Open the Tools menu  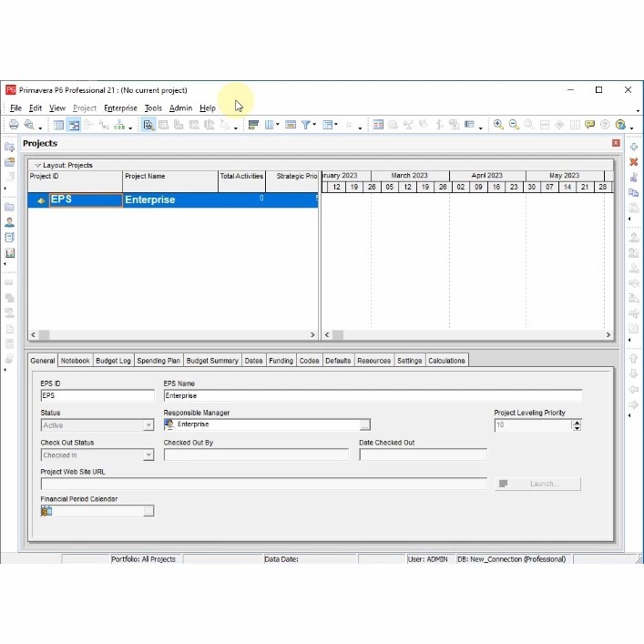coord(153,108)
